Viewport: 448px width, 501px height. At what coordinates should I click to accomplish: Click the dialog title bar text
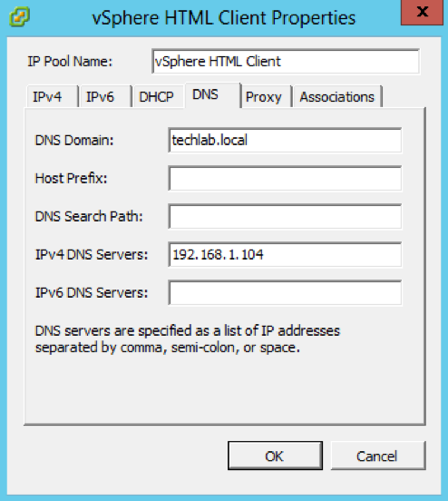click(223, 17)
